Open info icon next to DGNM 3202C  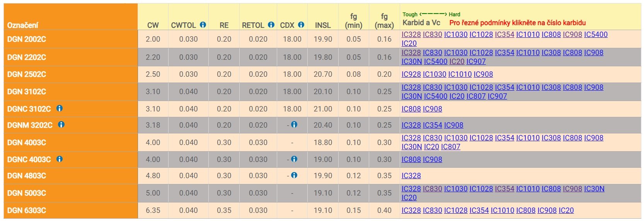(61, 125)
